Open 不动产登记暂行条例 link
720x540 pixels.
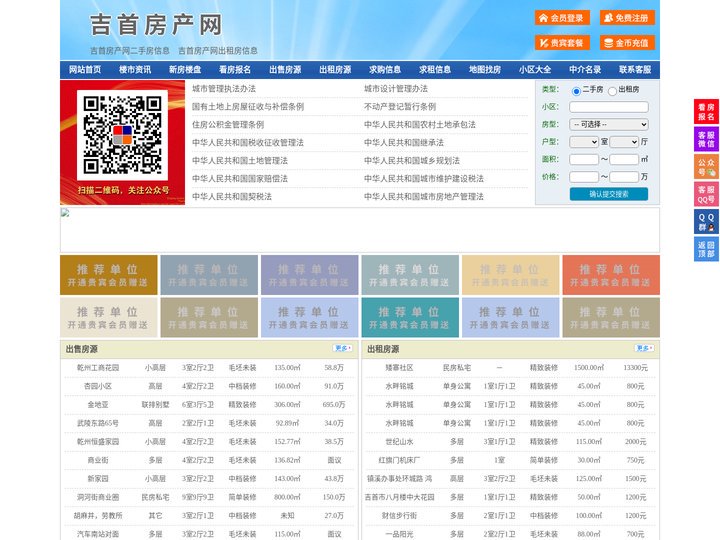[x=400, y=107]
